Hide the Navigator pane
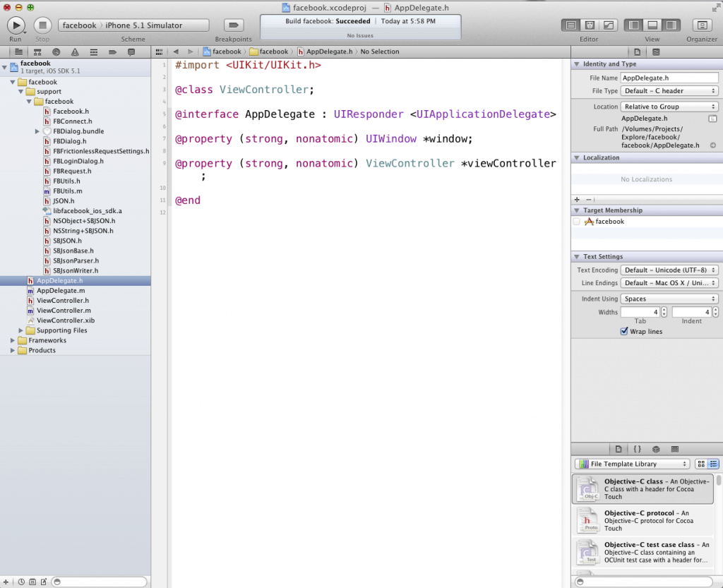 pyautogui.click(x=633, y=25)
